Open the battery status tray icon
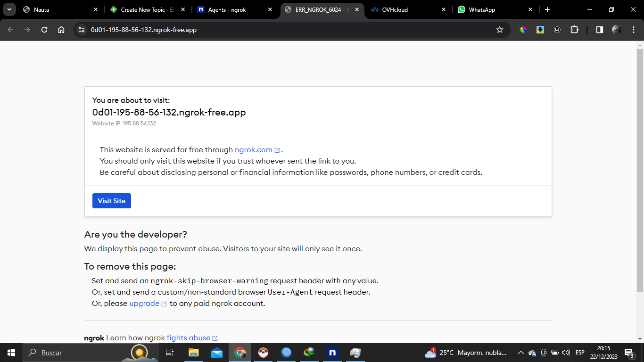Image resolution: width=644 pixels, height=362 pixels. (x=555, y=353)
